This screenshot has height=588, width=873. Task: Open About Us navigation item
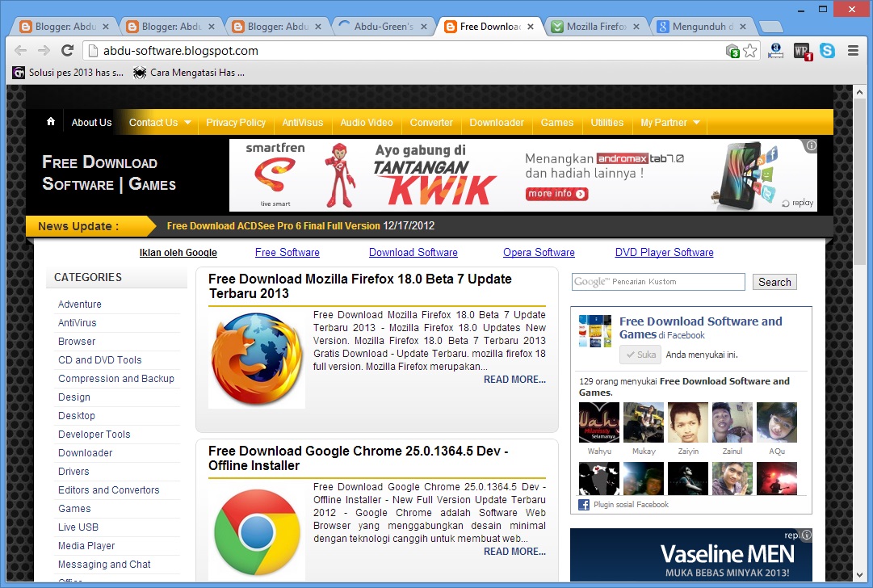[x=91, y=123]
